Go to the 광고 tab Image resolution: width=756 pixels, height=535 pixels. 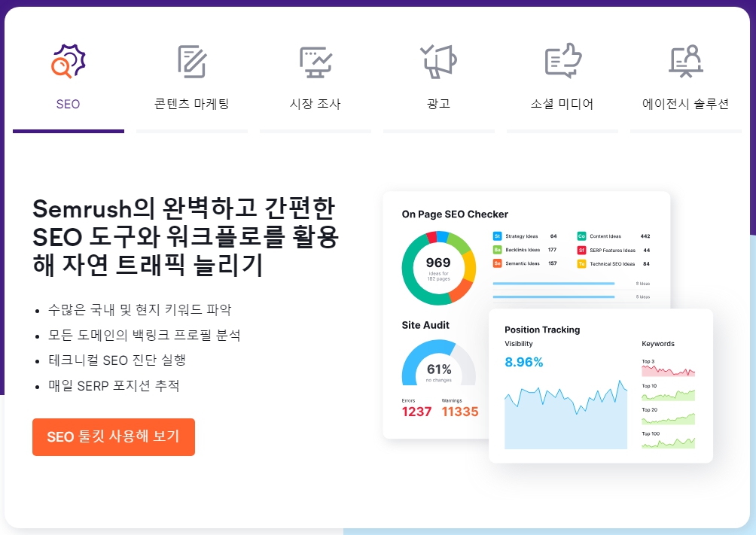(x=439, y=104)
